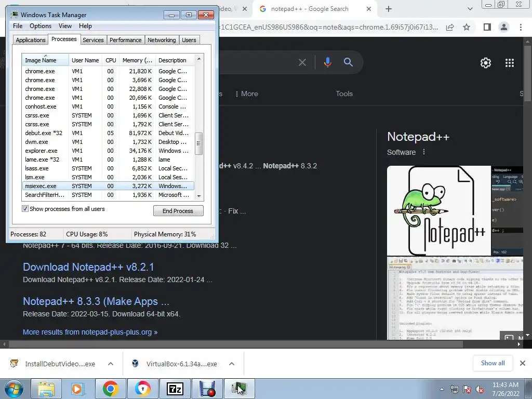
Task: Show hidden tray icons arrow
Action: click(442, 390)
